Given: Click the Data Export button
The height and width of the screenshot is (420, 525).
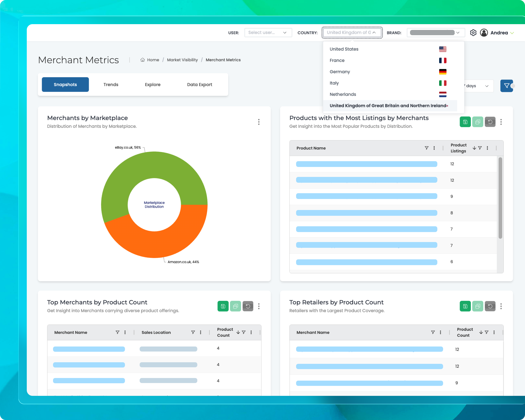Looking at the screenshot, I should click(199, 84).
